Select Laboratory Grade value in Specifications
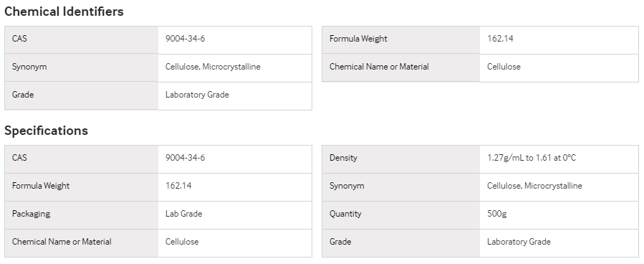 [519, 241]
